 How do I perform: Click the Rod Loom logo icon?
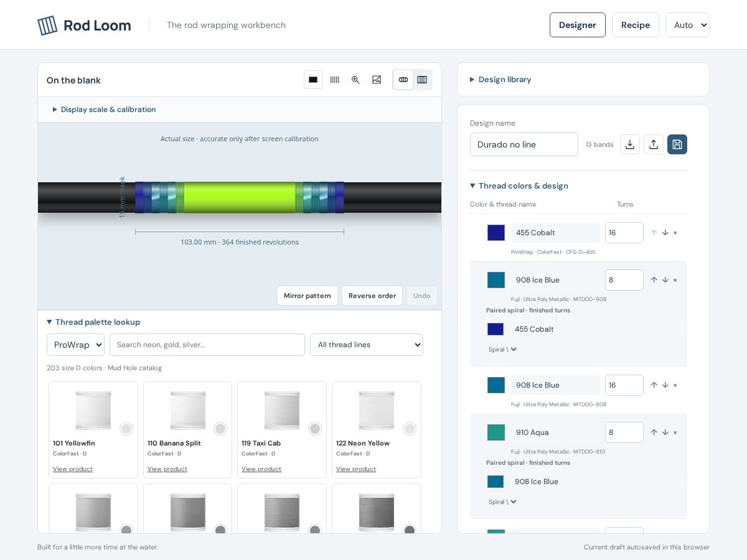point(47,26)
